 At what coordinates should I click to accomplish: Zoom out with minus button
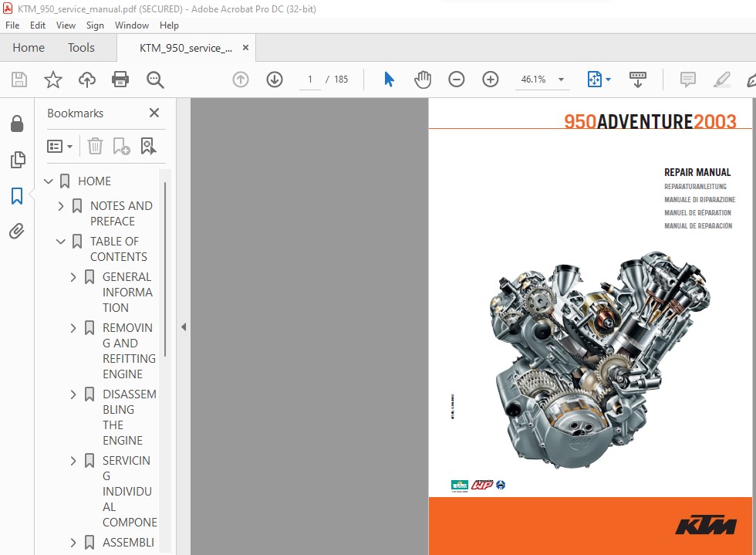coord(456,80)
